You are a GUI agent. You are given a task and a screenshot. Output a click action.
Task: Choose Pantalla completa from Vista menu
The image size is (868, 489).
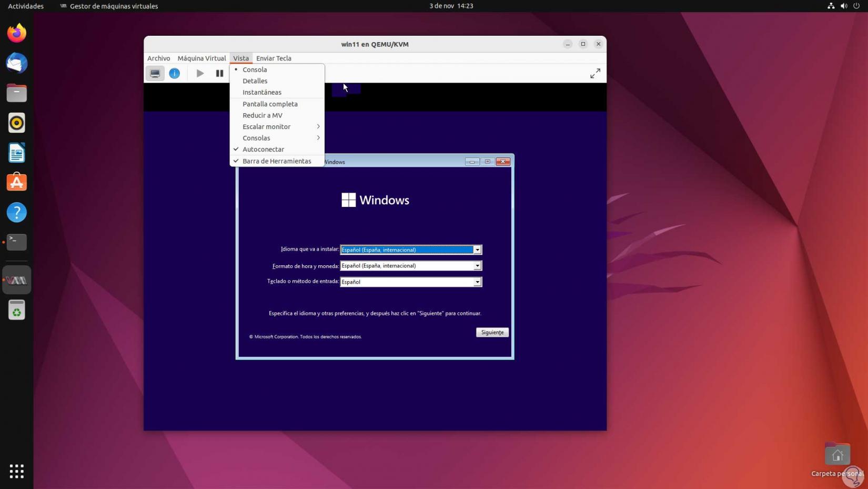click(x=270, y=104)
